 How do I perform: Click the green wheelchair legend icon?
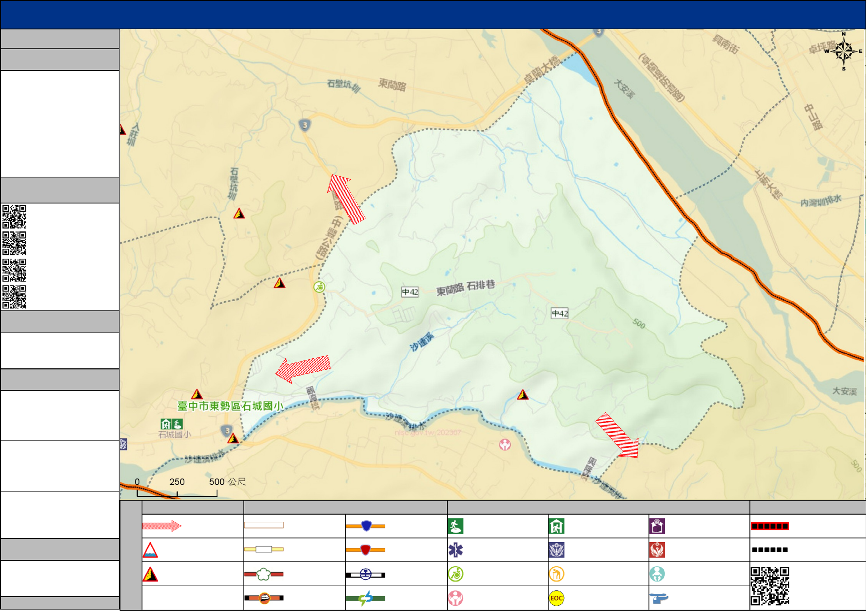pos(456,575)
